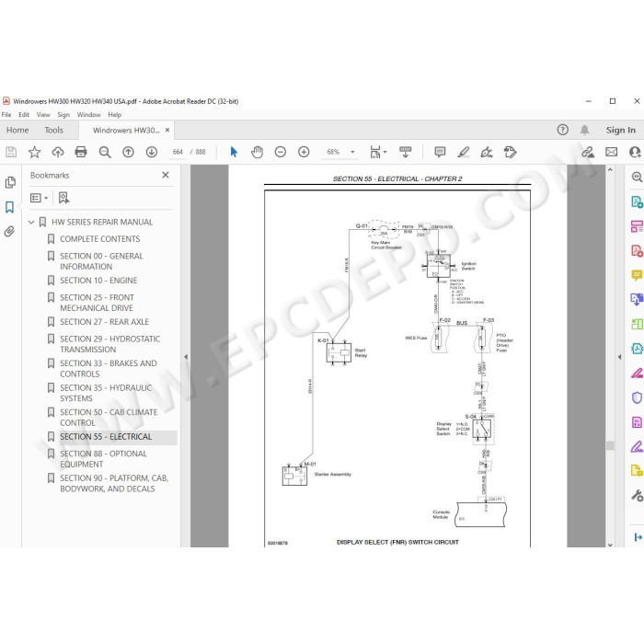This screenshot has height=644, width=644.
Task: Open the Edit menu
Action: [24, 115]
